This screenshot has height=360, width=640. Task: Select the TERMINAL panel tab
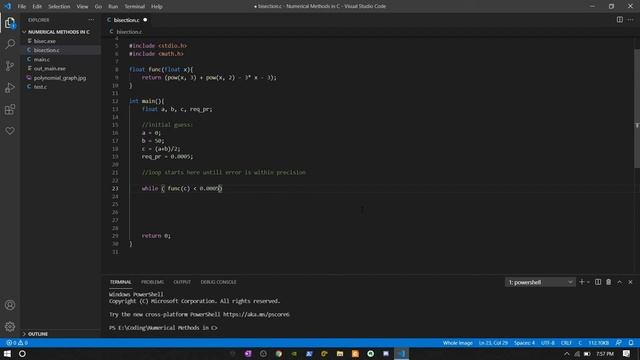click(x=120, y=282)
